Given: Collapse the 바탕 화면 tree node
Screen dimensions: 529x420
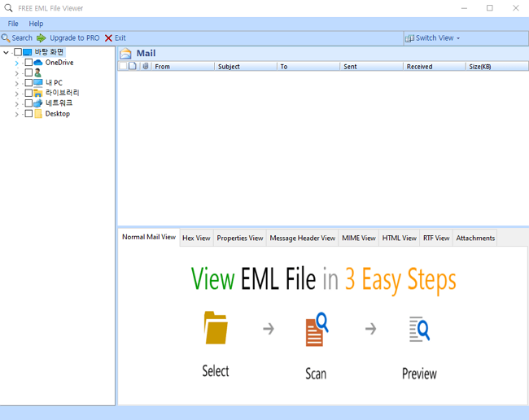Looking at the screenshot, I should tap(6, 52).
